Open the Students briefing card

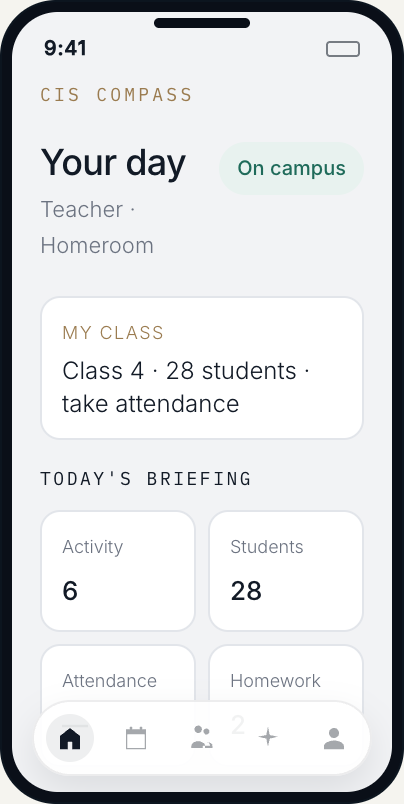pyautogui.click(x=286, y=571)
